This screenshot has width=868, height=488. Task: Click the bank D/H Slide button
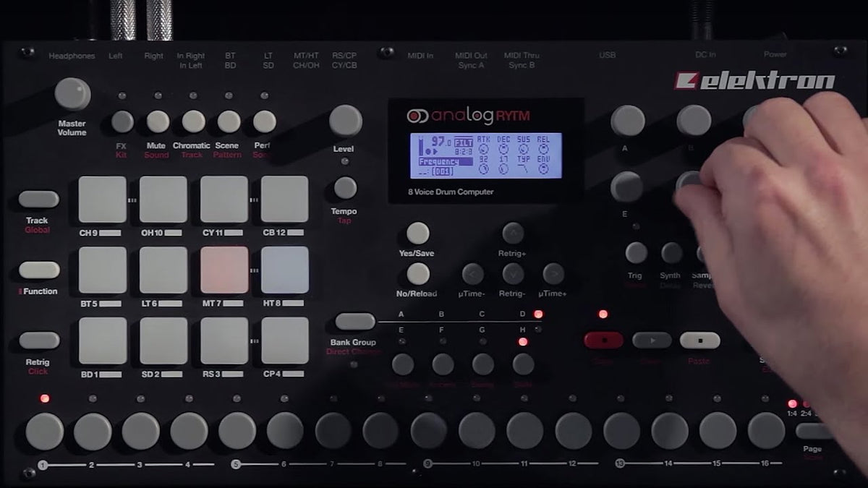pyautogui.click(x=523, y=364)
